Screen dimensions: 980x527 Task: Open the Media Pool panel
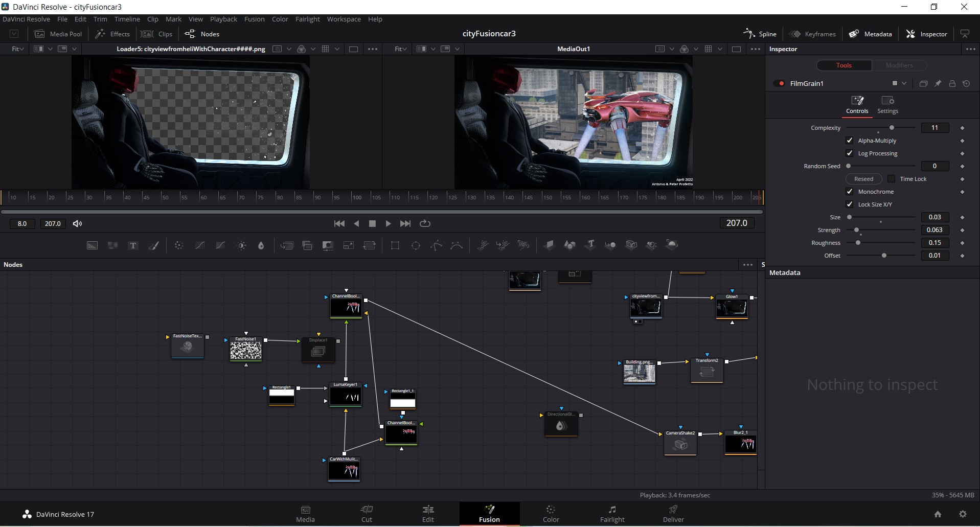pyautogui.click(x=58, y=34)
